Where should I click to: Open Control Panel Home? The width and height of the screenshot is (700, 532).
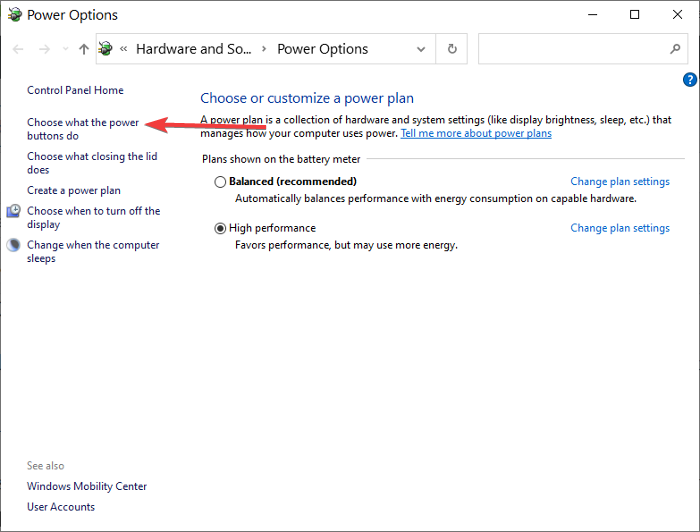coord(75,90)
